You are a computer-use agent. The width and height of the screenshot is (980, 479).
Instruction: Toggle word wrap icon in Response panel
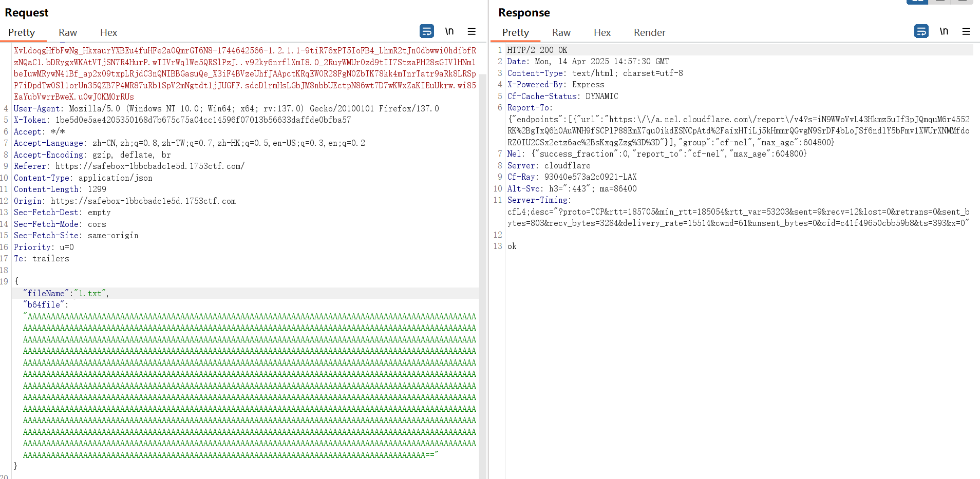(921, 31)
